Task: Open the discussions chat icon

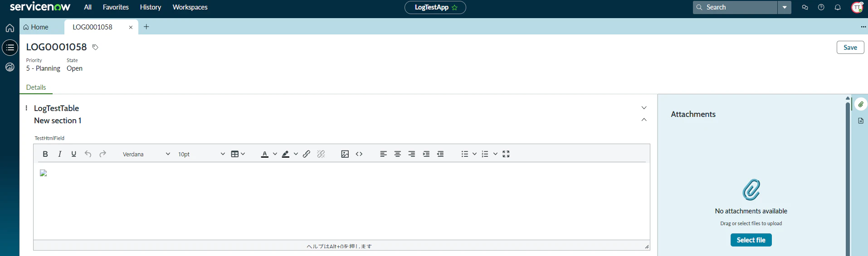Action: [805, 7]
